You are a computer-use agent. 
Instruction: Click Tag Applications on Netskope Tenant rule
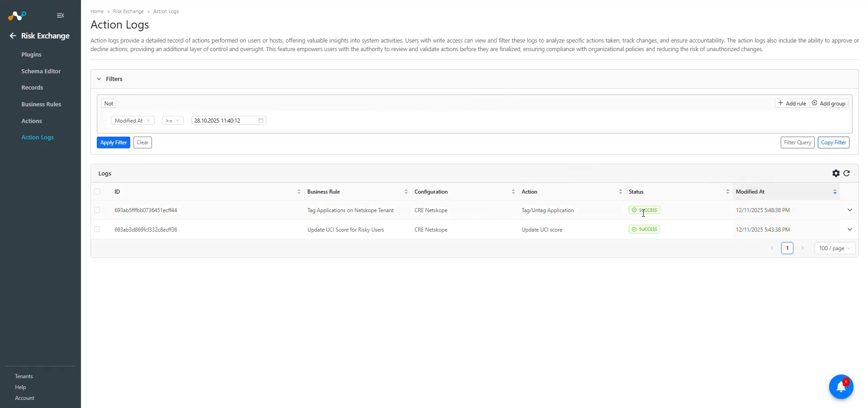click(351, 210)
